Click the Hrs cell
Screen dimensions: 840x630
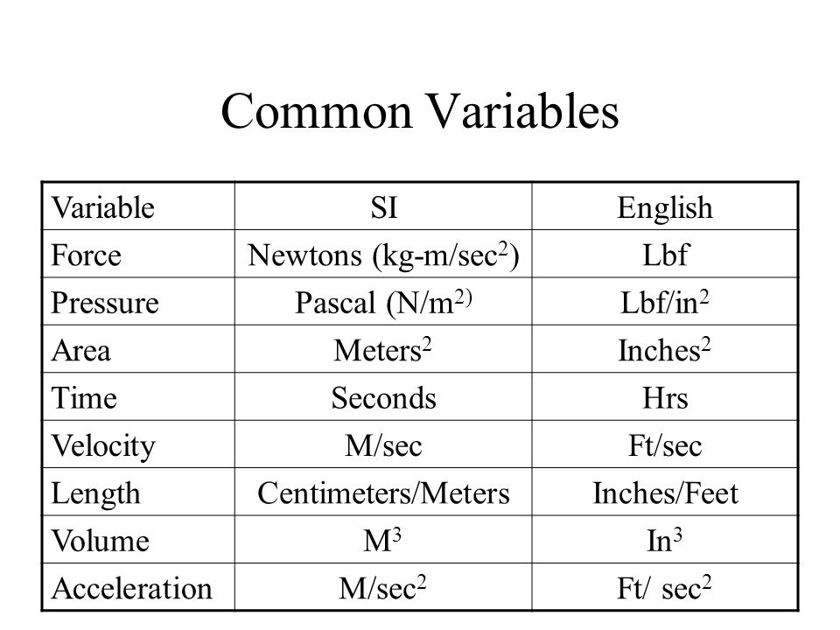pos(665,398)
